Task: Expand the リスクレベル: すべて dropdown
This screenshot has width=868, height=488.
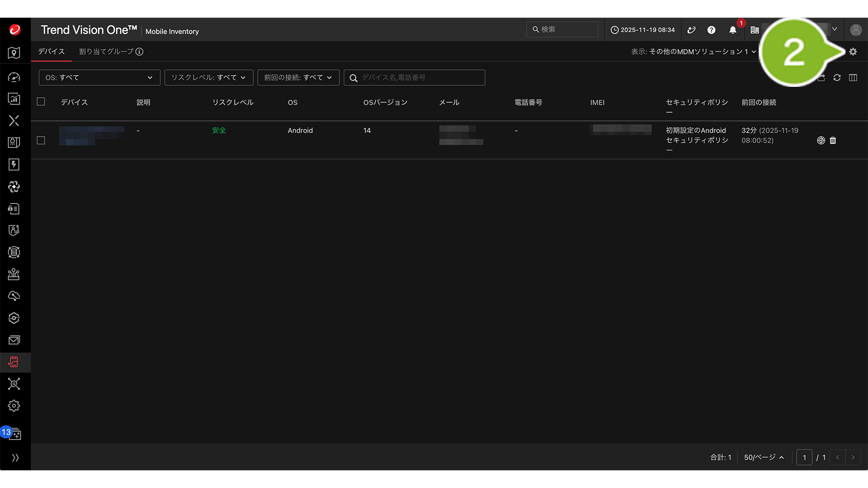Action: (x=208, y=78)
